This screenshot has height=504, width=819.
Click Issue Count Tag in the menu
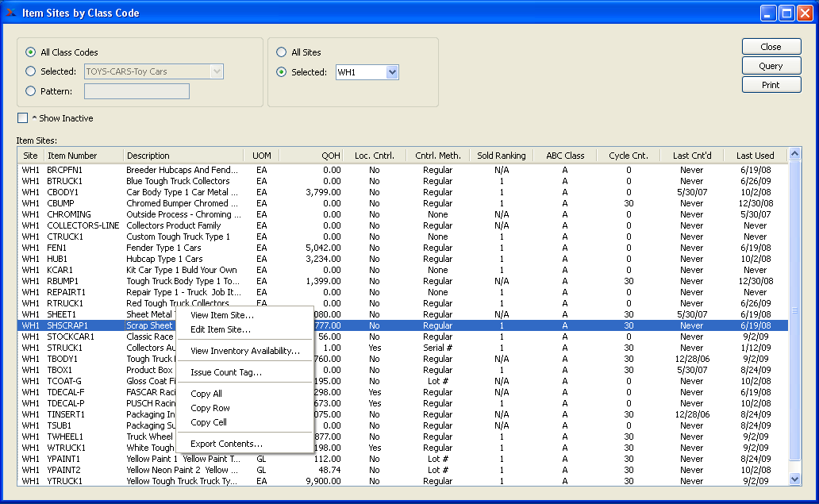point(226,372)
